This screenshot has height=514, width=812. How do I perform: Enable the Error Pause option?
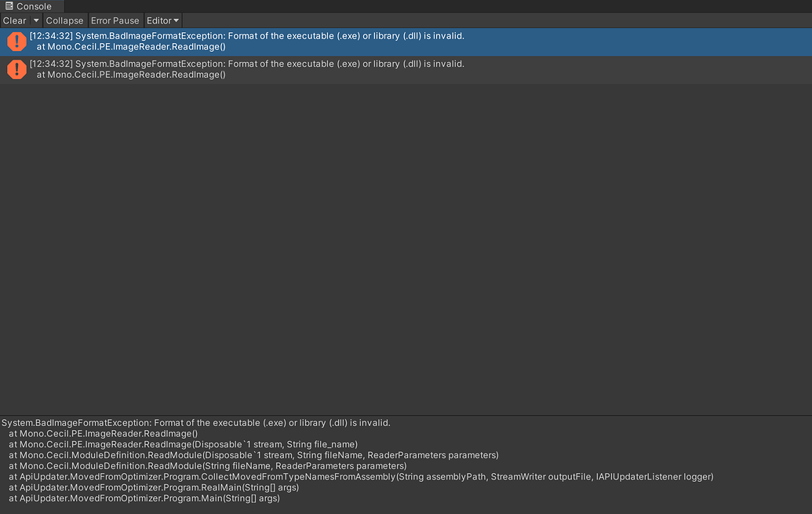pos(115,20)
